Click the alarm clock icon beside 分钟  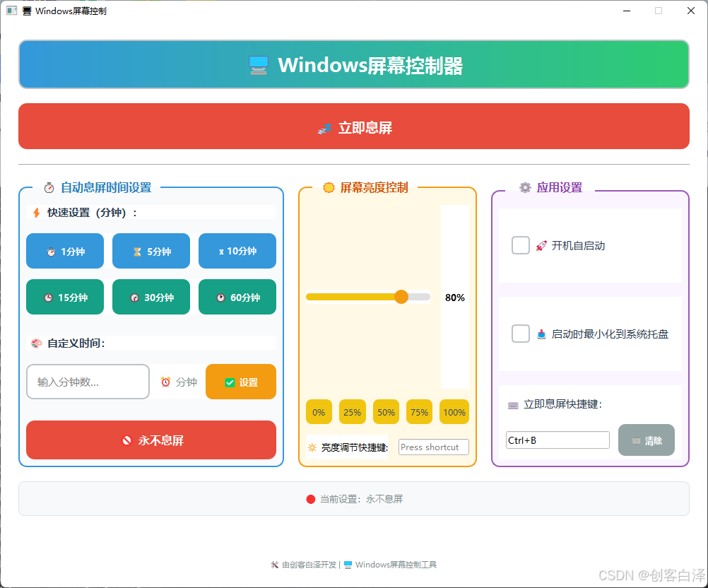click(166, 382)
